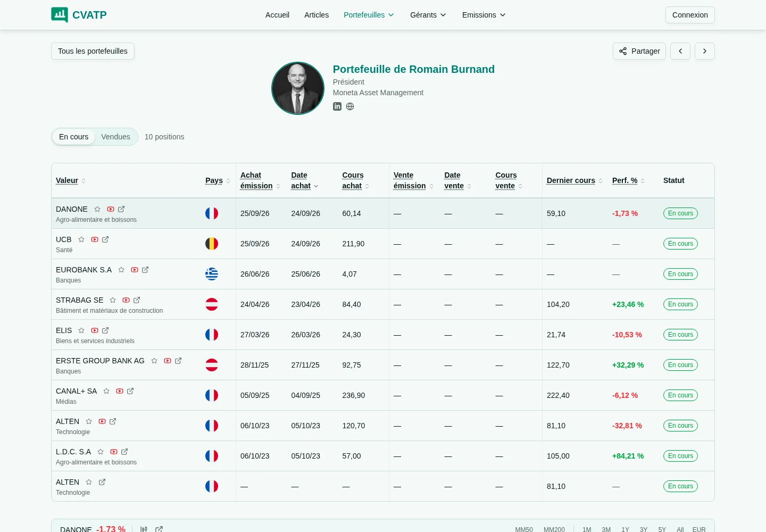The height and width of the screenshot is (532, 766).
Task: Share the portfolio with Partager
Action: (x=639, y=51)
